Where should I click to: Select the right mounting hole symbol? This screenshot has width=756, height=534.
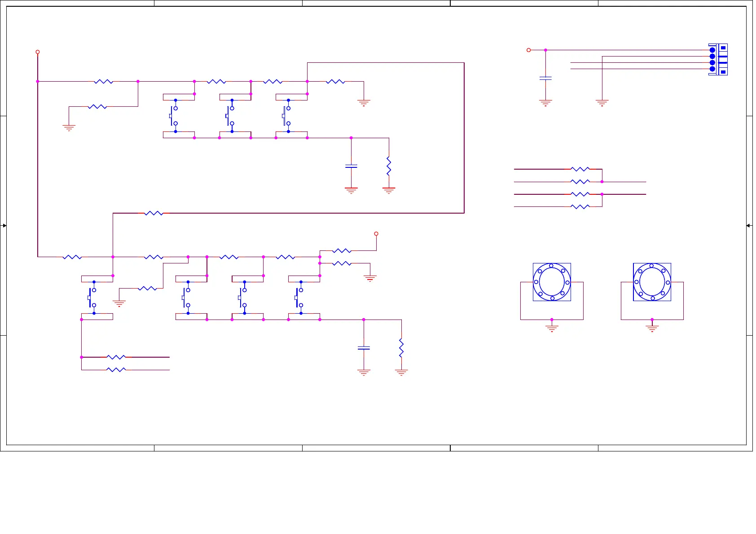pyautogui.click(x=652, y=282)
